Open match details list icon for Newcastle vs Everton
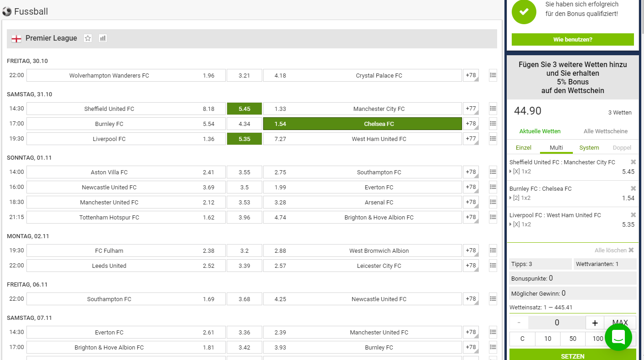This screenshot has width=644, height=360. coord(493,187)
